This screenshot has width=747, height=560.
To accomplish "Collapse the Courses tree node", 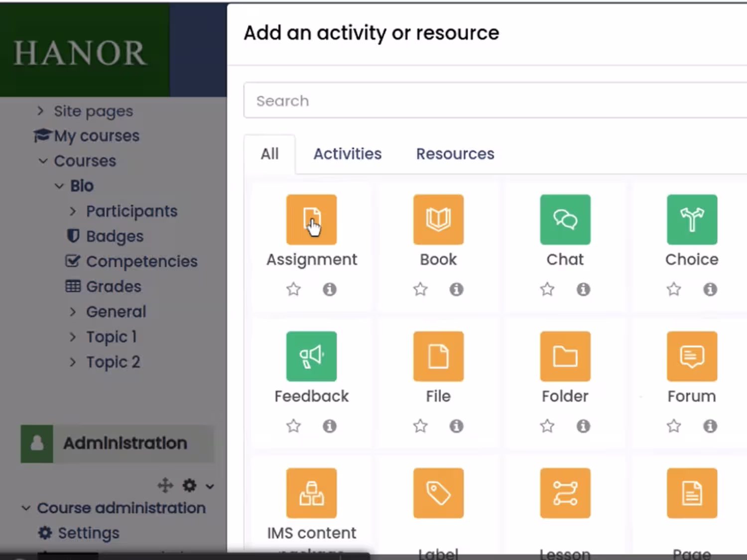I will pos(43,161).
